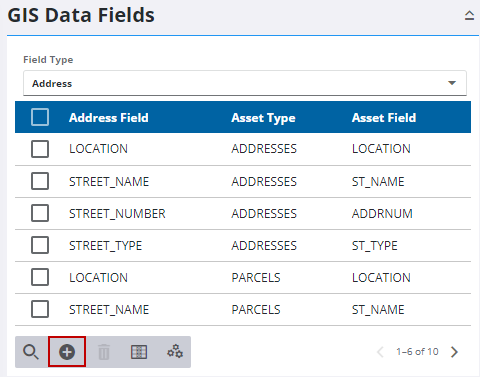Go to previous page of records

pos(380,352)
